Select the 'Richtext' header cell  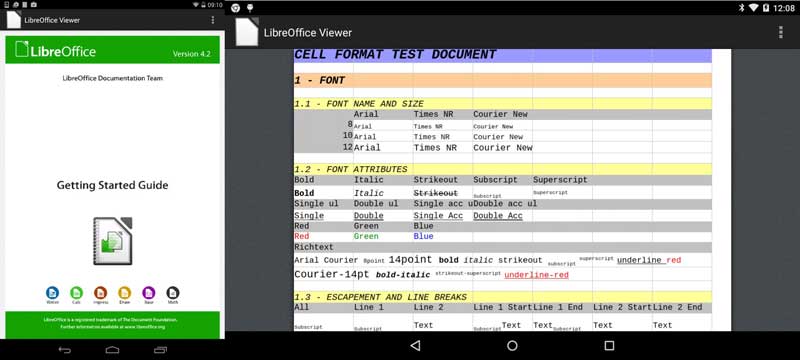(x=323, y=247)
